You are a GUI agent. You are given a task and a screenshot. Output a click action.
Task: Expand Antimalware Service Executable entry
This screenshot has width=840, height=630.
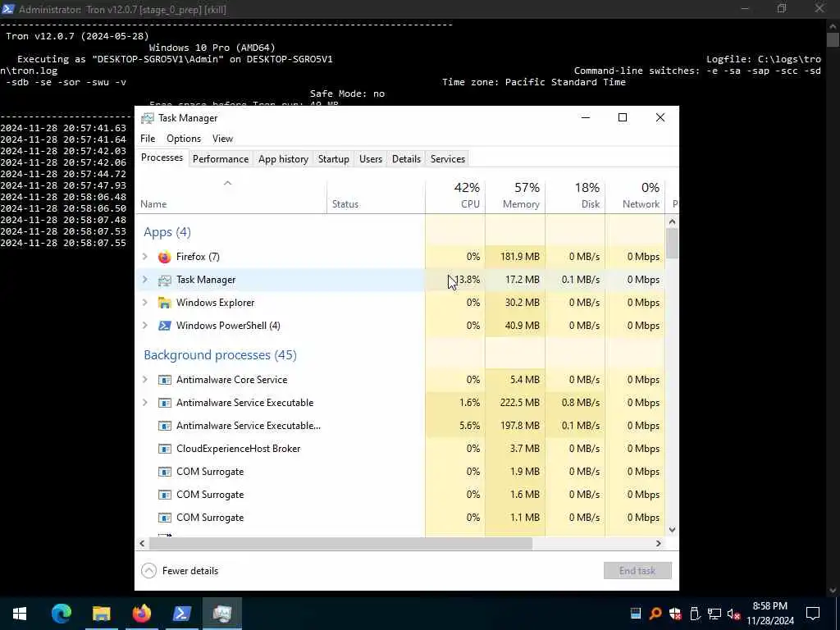[x=144, y=403]
